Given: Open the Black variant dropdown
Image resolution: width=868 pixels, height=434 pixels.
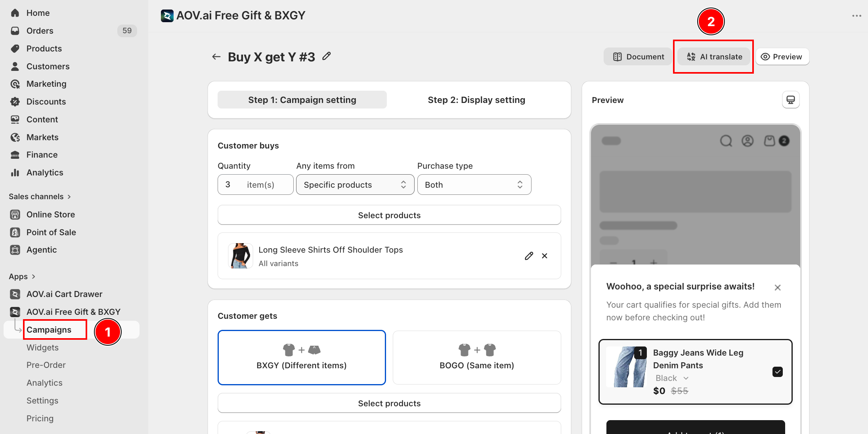Looking at the screenshot, I should [672, 378].
